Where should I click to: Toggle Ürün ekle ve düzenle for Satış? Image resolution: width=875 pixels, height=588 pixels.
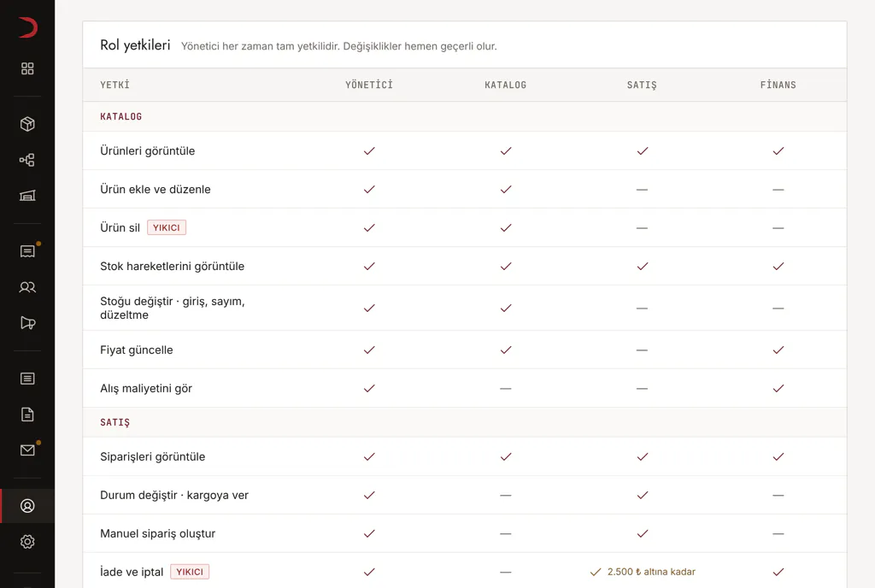tap(642, 190)
